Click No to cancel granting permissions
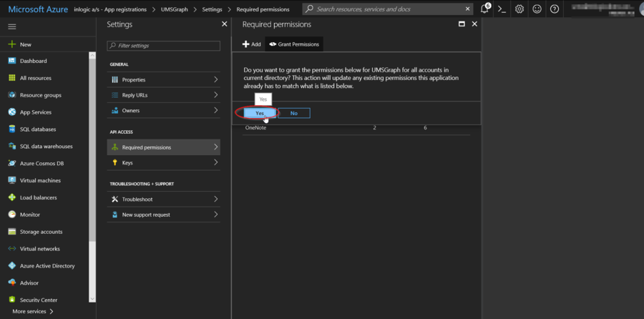 click(x=294, y=113)
